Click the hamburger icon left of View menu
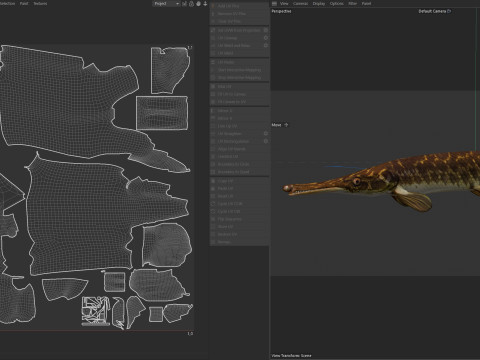This screenshot has height=360, width=480. [274, 3]
